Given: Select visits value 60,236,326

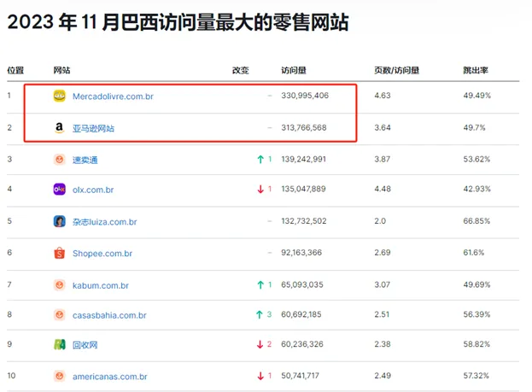Looking at the screenshot, I should [302, 344].
